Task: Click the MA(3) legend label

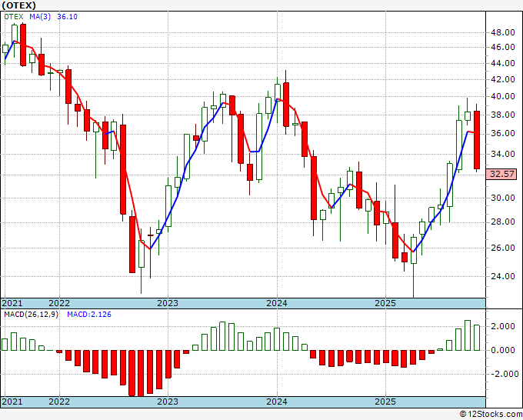Action: pos(40,17)
